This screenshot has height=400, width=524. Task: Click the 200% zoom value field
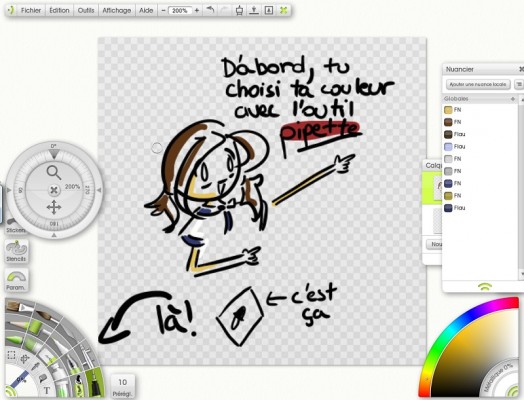pyautogui.click(x=180, y=10)
